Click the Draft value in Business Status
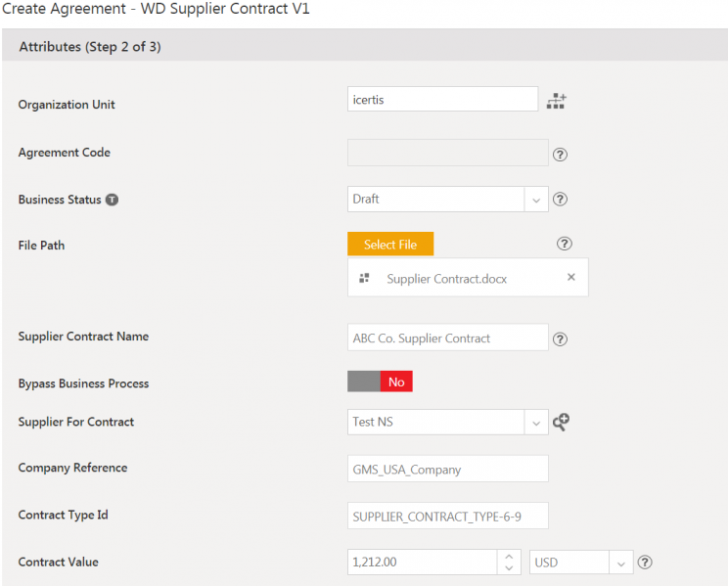The image size is (728, 586). (x=366, y=199)
